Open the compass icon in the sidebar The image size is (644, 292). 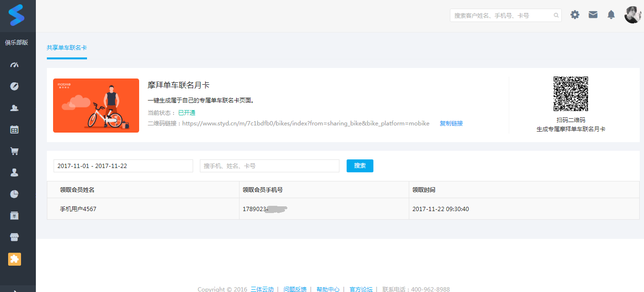(14, 86)
